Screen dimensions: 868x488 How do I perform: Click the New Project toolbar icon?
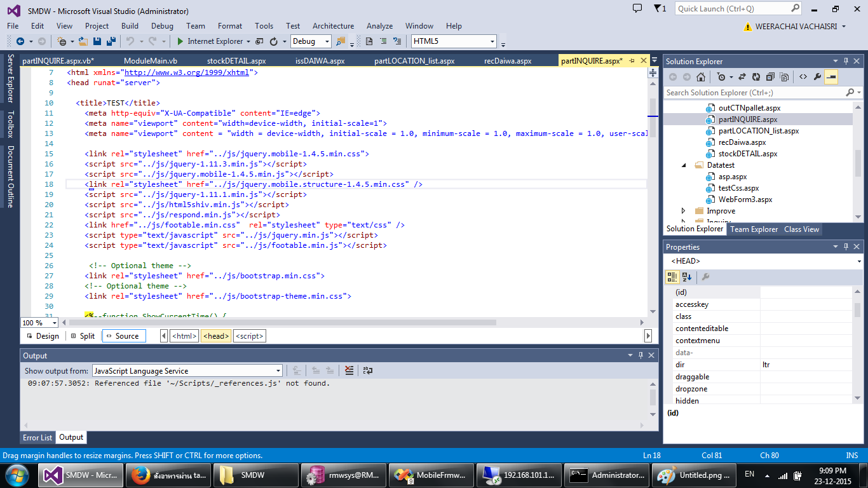click(62, 41)
